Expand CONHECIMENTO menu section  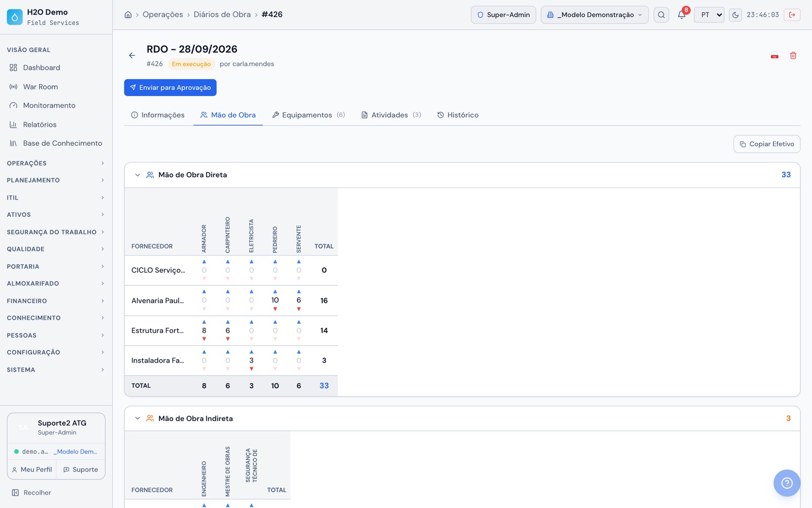[56, 318]
